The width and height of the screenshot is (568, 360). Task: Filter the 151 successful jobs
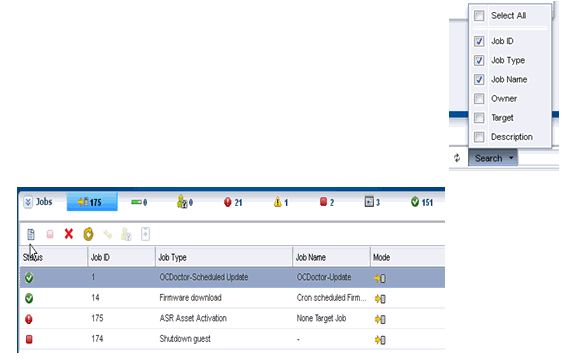[x=422, y=202]
